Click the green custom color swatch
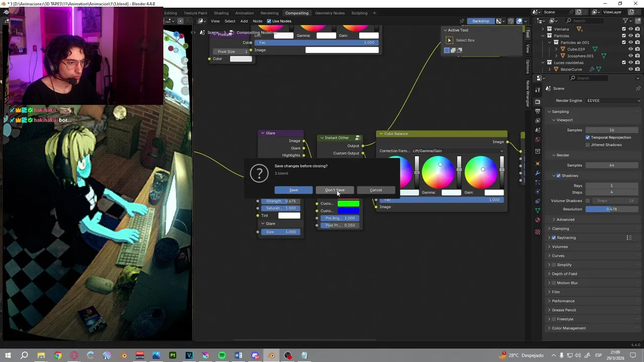This screenshot has height=362, width=644. coord(348,204)
